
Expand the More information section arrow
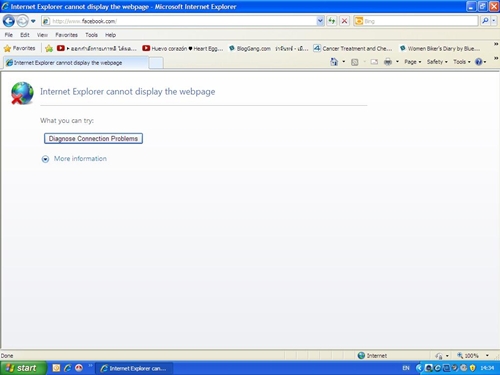(x=45, y=159)
